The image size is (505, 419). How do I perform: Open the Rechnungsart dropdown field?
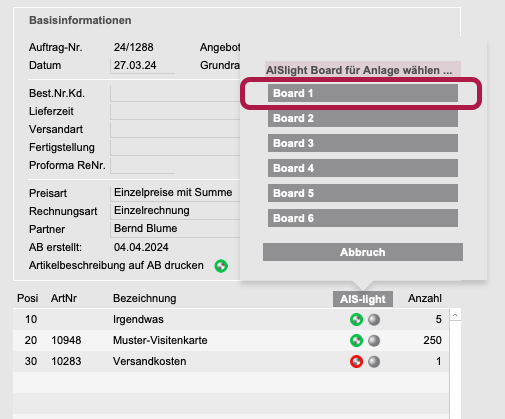[x=175, y=211]
